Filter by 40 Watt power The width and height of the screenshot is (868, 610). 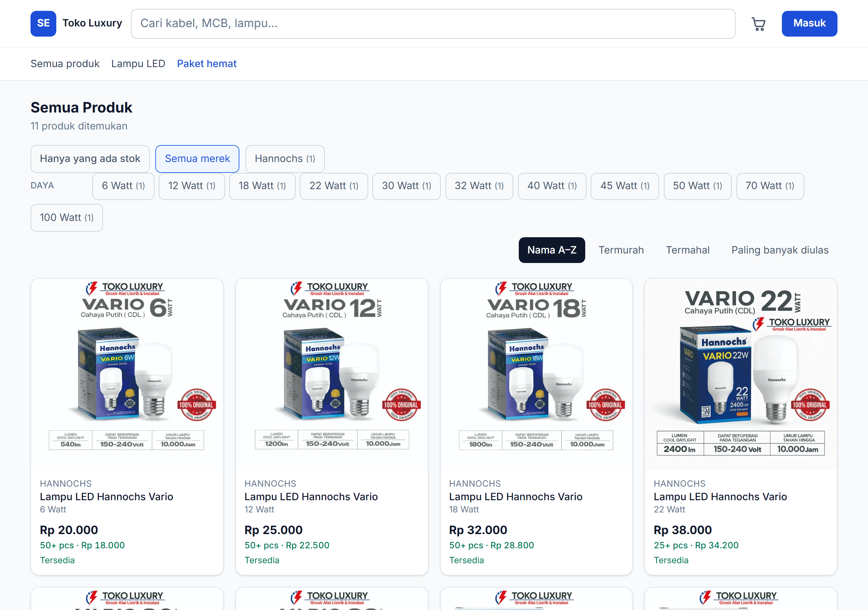click(x=552, y=186)
